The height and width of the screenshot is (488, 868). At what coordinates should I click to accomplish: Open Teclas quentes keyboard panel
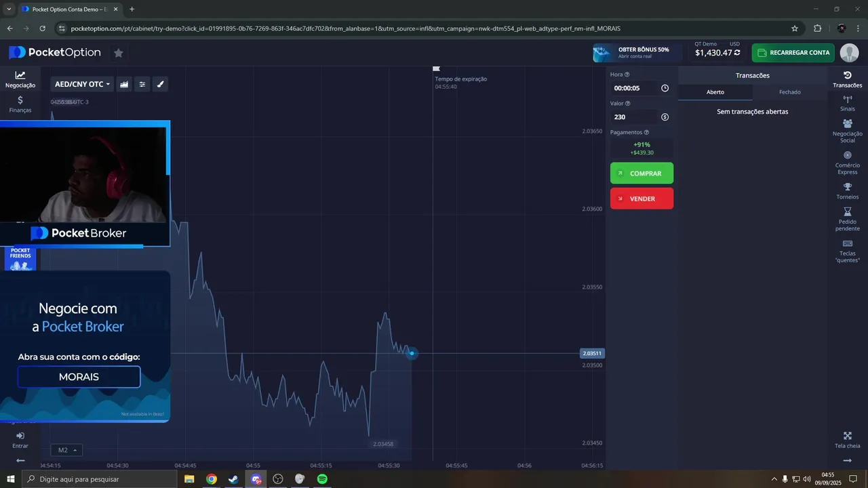[x=848, y=251]
